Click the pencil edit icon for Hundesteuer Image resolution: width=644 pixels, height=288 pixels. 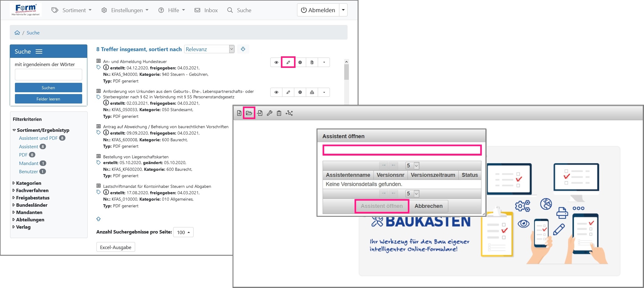[x=288, y=62]
